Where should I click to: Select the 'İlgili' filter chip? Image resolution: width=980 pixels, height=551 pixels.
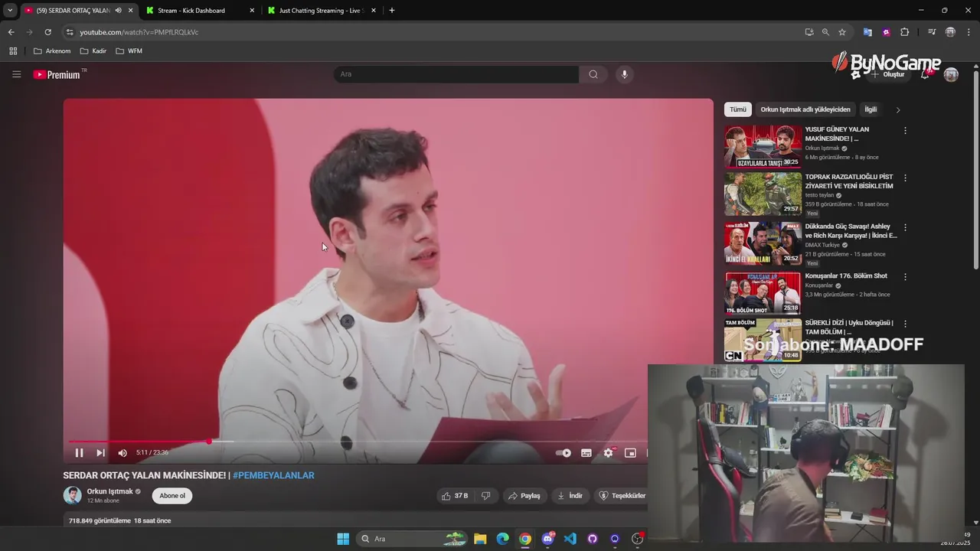pos(871,109)
